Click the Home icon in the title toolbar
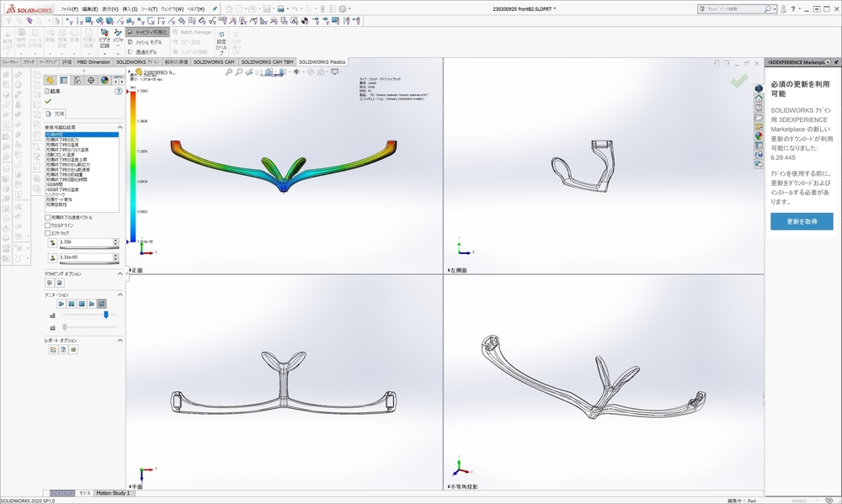842x504 pixels. [229, 8]
